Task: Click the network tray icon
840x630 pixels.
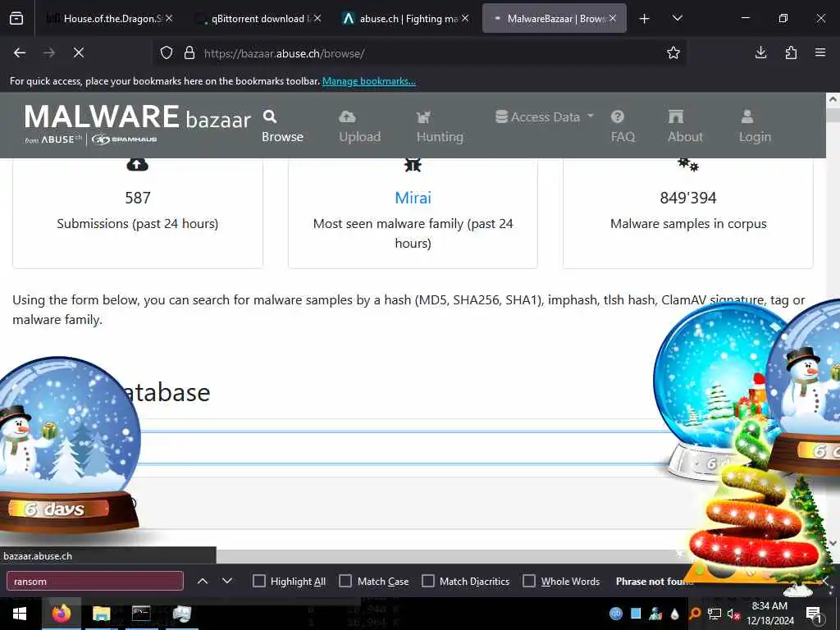Action: (x=714, y=614)
